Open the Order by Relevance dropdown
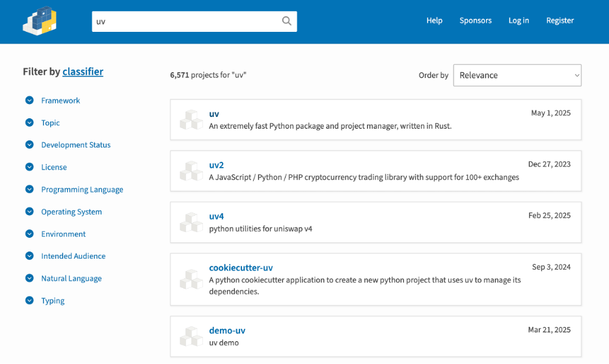This screenshot has height=364, width=609. pos(517,75)
